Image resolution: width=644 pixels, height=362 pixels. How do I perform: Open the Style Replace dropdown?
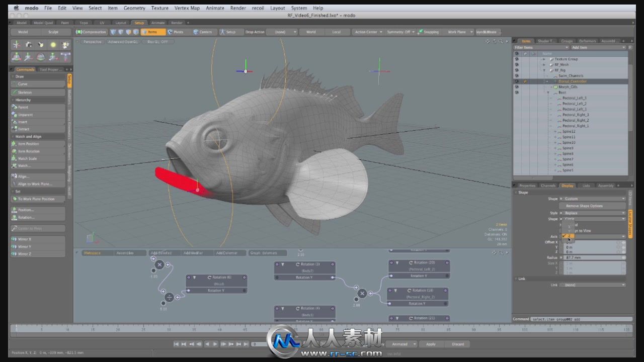(x=593, y=213)
